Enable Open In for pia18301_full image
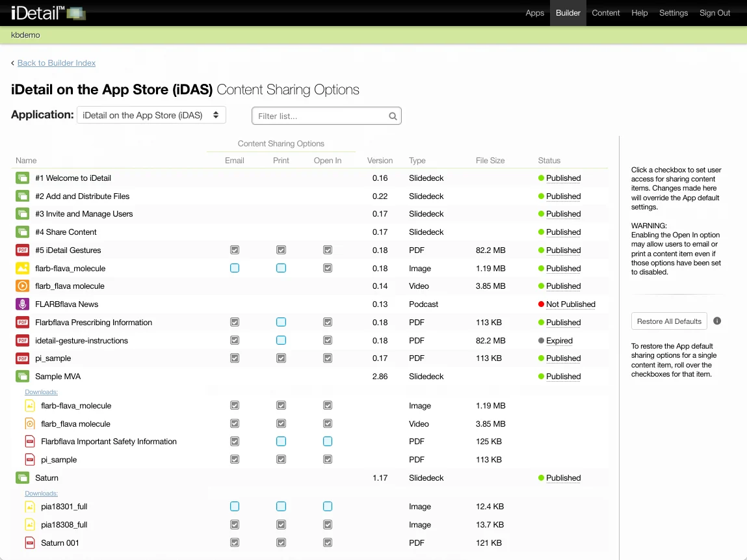This screenshot has height=560, width=747. point(328,507)
